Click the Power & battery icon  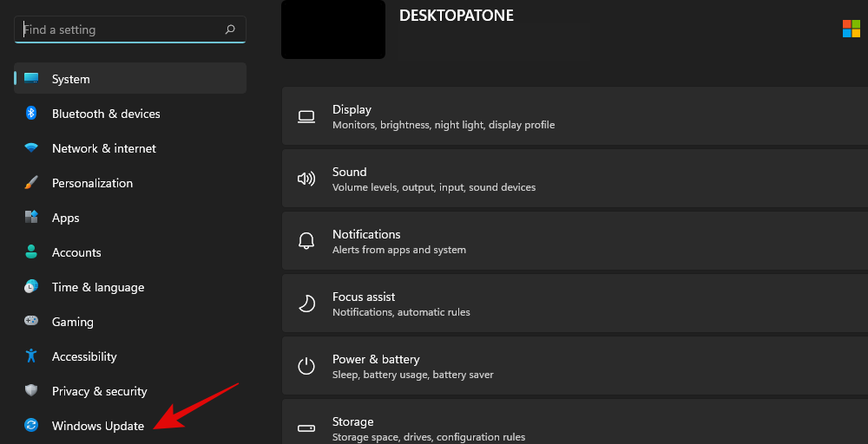pos(306,366)
